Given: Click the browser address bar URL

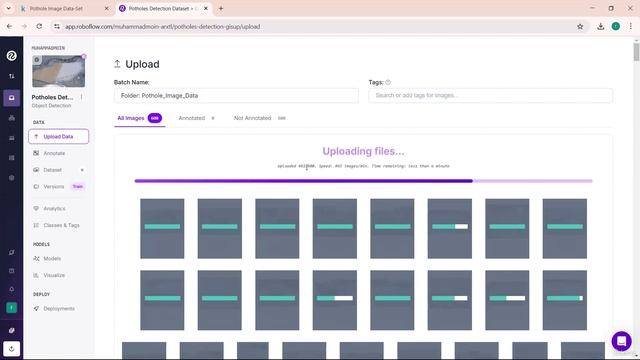Looking at the screenshot, I should [x=162, y=27].
